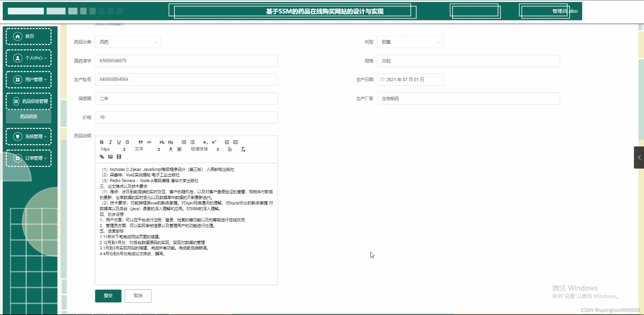Insert a video with the film icon
Viewport: 644px width, 315px height.
click(x=119, y=157)
